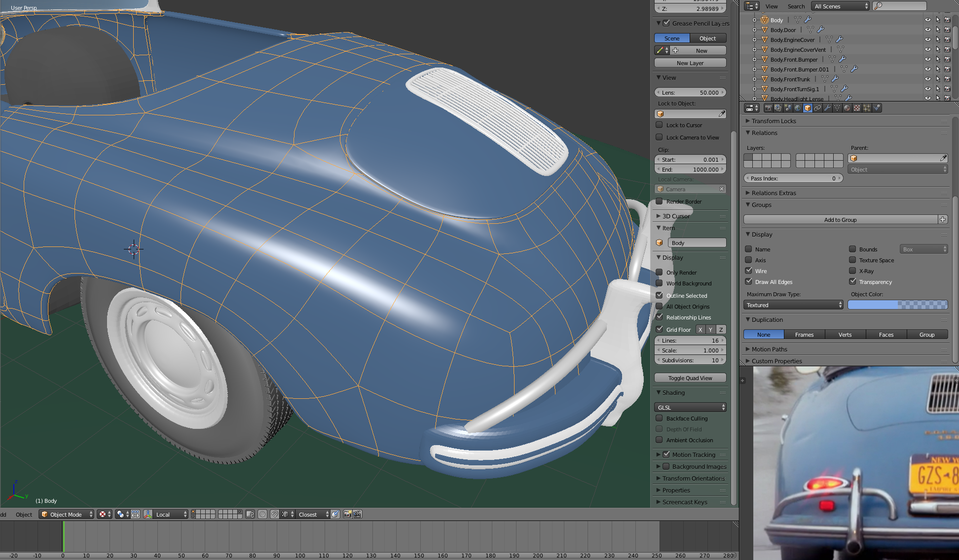The image size is (959, 560).
Task: Open the GLSL shading dropdown
Action: (690, 407)
